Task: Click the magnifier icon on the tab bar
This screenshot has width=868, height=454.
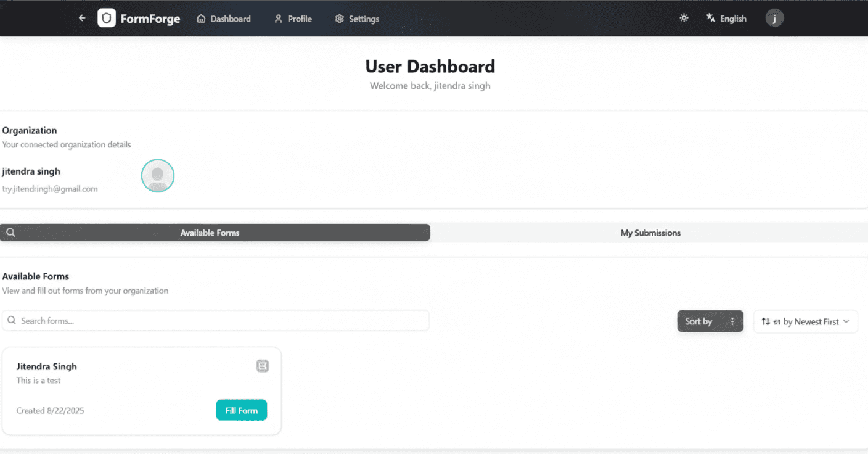Action: [10, 233]
